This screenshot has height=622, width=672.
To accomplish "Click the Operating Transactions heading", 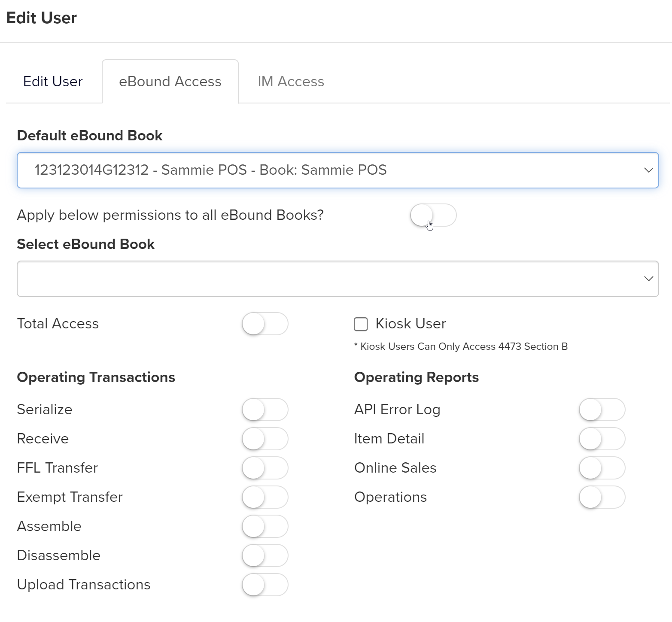I will [96, 377].
